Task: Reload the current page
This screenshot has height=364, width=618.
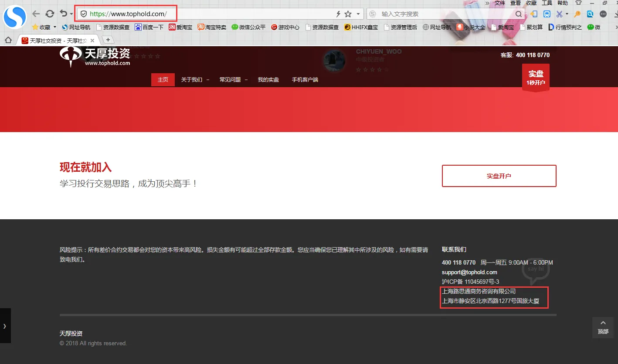Action: click(x=50, y=14)
